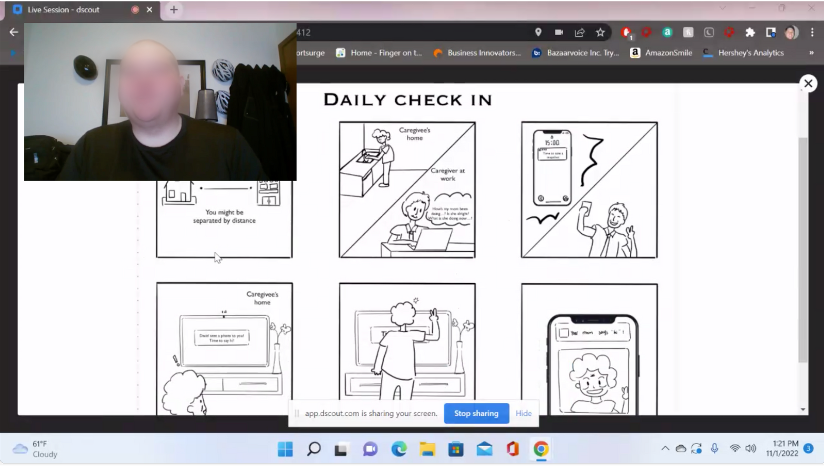Select the Live Session - dscout tab
Screen dimensions: 824x472
point(79,9)
